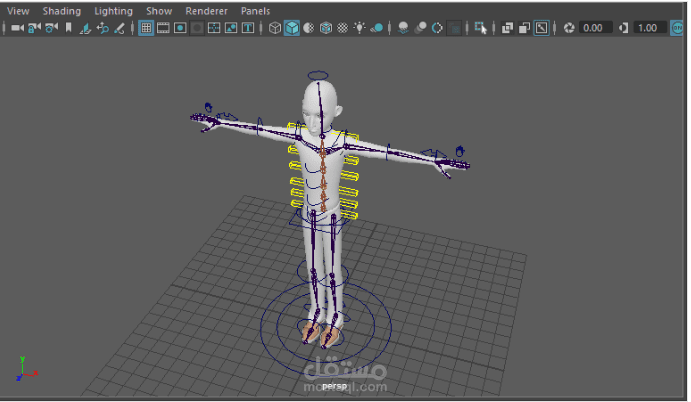Viewport: 691px width, 402px height.
Task: Click the camera Bookmarks icon
Action: click(x=68, y=28)
